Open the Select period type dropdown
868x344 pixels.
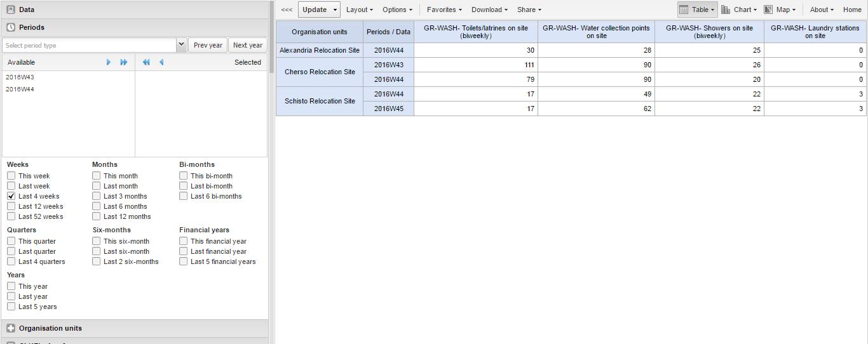[181, 45]
